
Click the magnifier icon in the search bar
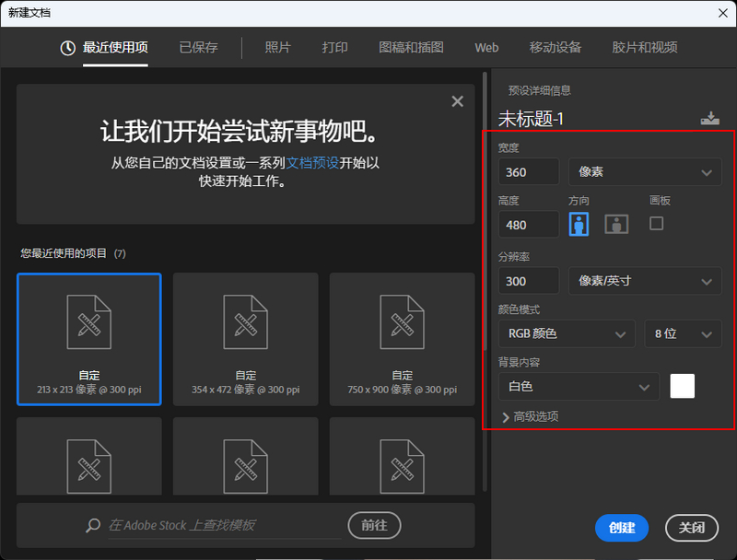point(93,524)
